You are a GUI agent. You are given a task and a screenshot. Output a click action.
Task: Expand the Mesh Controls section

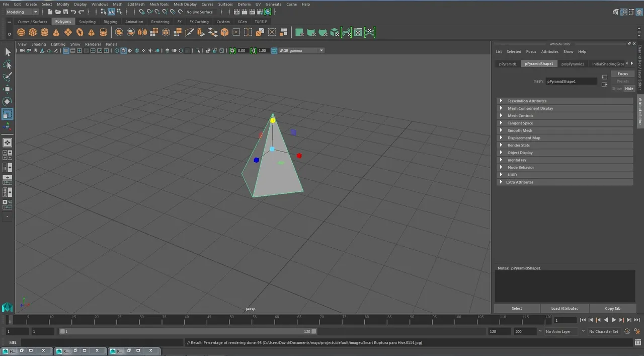pyautogui.click(x=564, y=116)
